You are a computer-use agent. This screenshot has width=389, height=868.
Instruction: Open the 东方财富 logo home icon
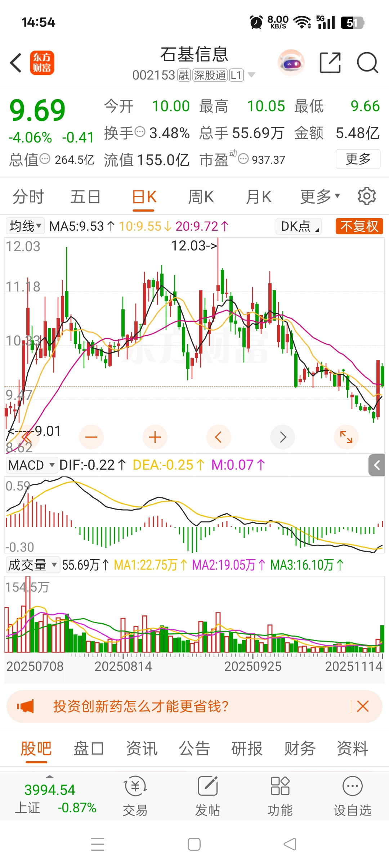(42, 63)
